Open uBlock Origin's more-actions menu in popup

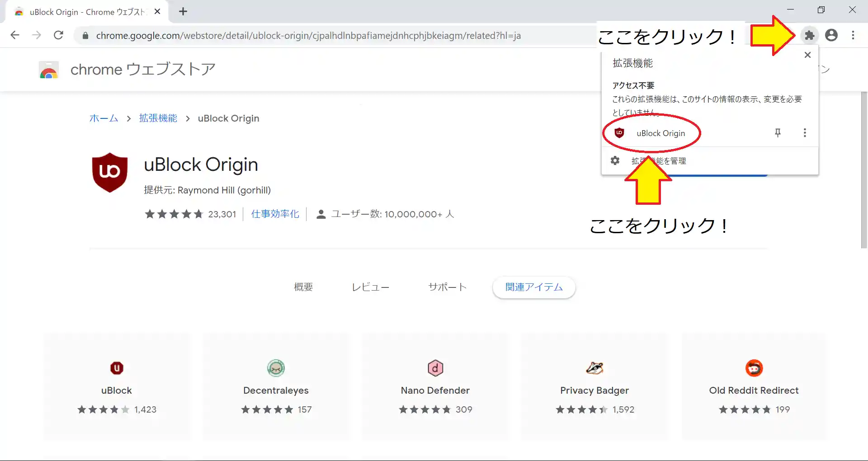point(805,133)
